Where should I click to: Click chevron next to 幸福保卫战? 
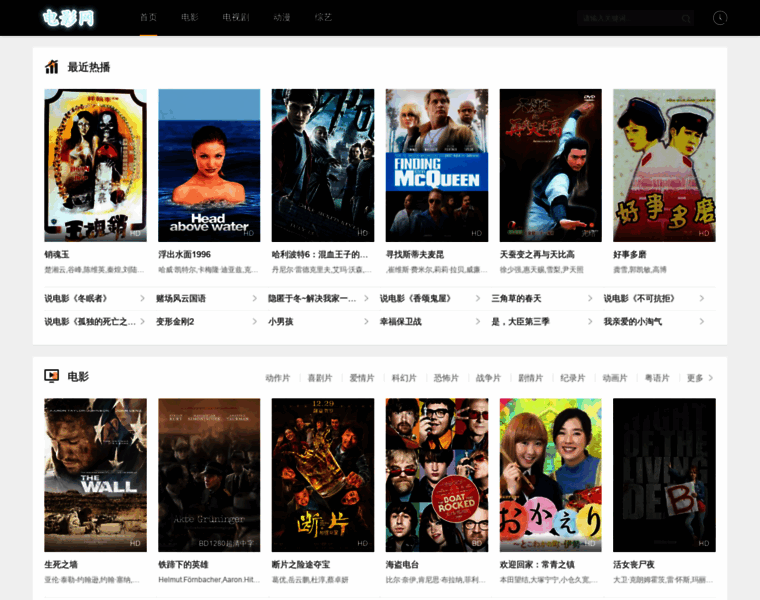[x=478, y=321]
